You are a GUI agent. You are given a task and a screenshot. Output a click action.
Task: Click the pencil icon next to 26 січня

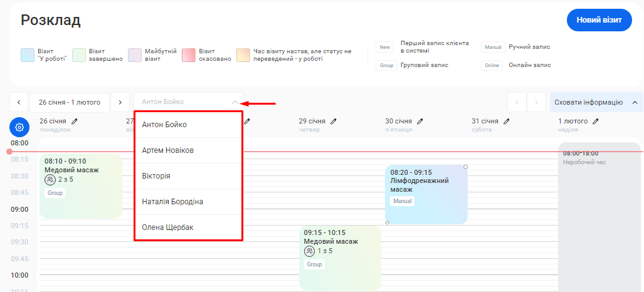point(75,121)
